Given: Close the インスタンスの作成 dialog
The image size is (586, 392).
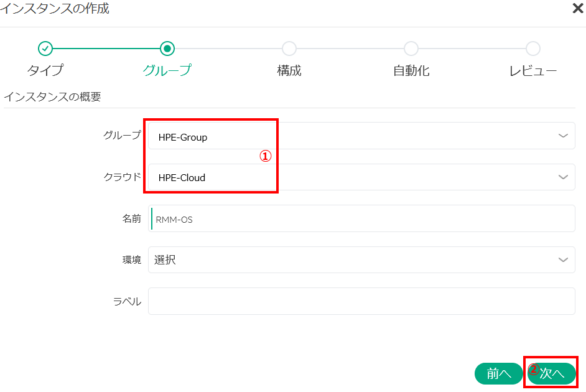Looking at the screenshot, I should coord(578,8).
